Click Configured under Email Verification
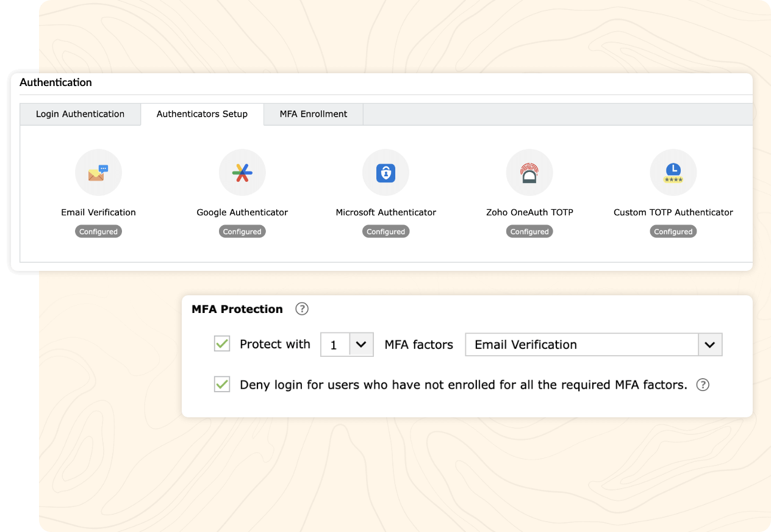 (x=98, y=231)
